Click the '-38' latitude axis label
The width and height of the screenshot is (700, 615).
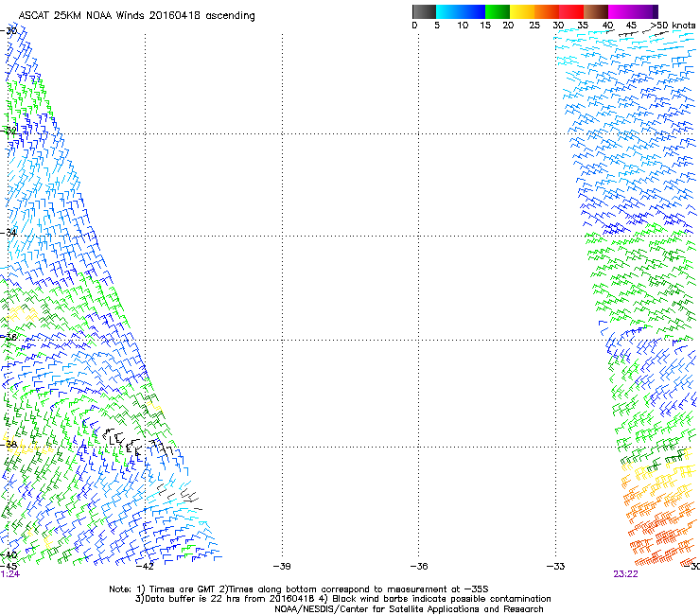click(x=9, y=444)
